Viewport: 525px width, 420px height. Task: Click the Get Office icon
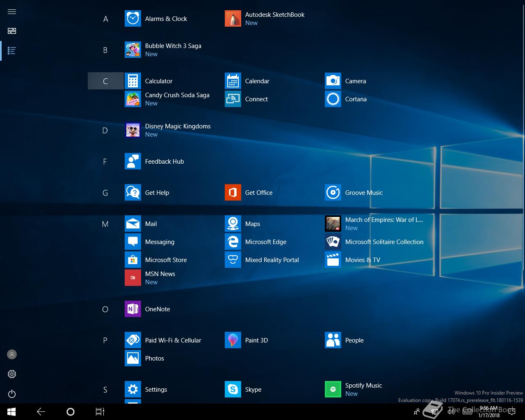click(233, 193)
